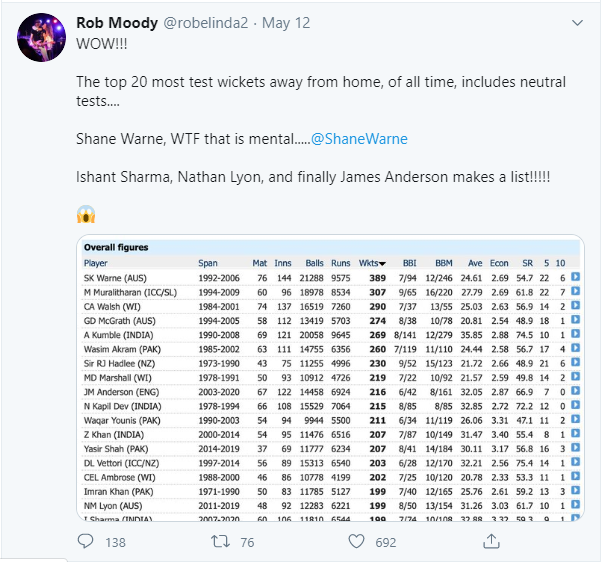The image size is (603, 562).
Task: Retweet this post via retweet icon
Action: click(226, 541)
